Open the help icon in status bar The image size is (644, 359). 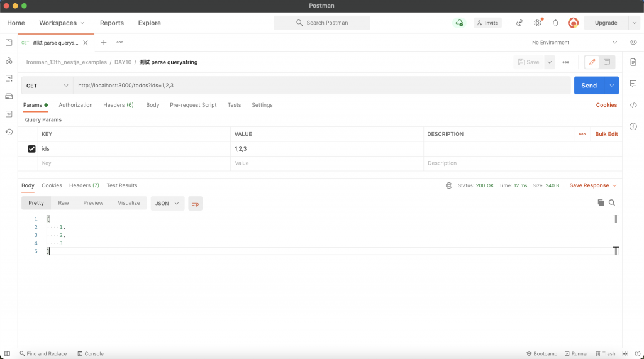[x=638, y=354]
